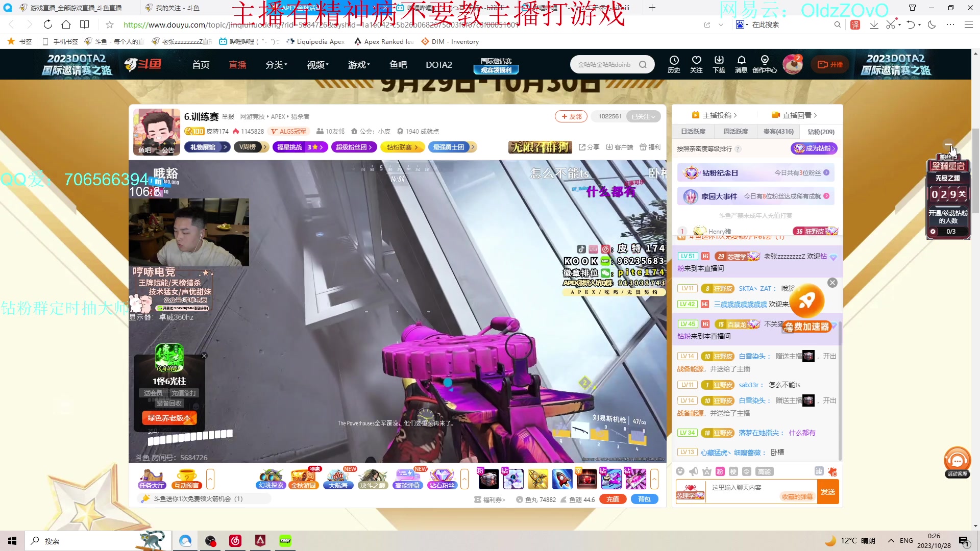Expand the gift list arrow at right end
Viewport: 980px width, 551px height.
654,479
